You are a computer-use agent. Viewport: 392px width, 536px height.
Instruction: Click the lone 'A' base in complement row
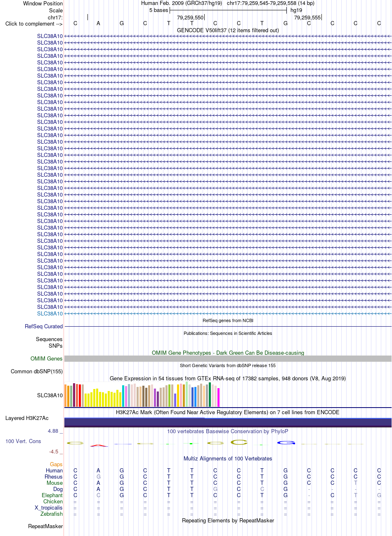98,23
